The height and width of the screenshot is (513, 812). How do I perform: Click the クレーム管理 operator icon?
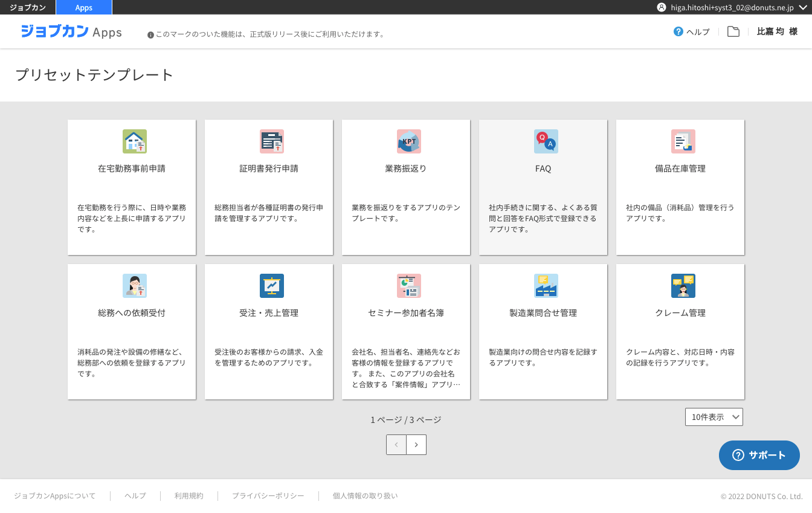click(x=683, y=286)
